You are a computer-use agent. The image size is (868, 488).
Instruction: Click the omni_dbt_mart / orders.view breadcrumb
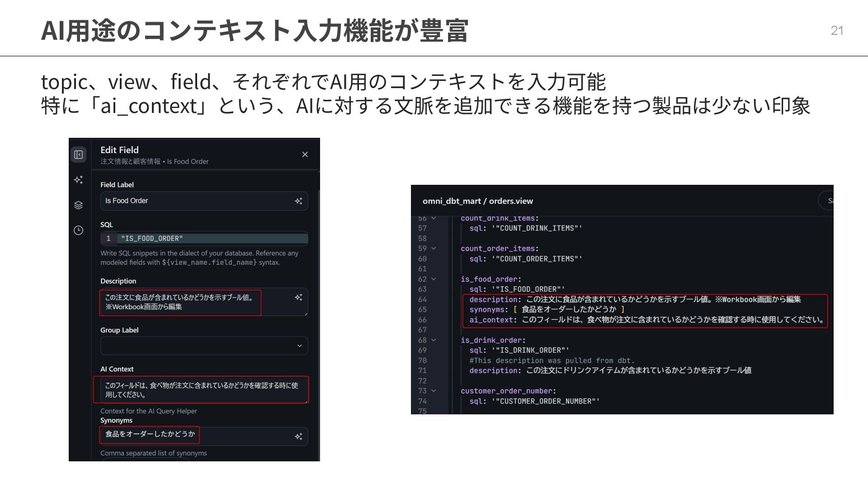point(477,201)
